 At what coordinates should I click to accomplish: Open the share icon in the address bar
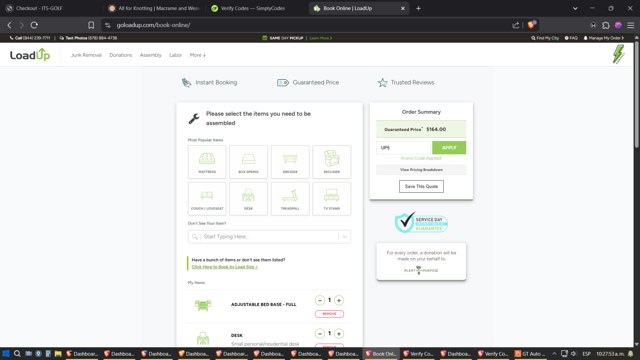click(x=516, y=25)
